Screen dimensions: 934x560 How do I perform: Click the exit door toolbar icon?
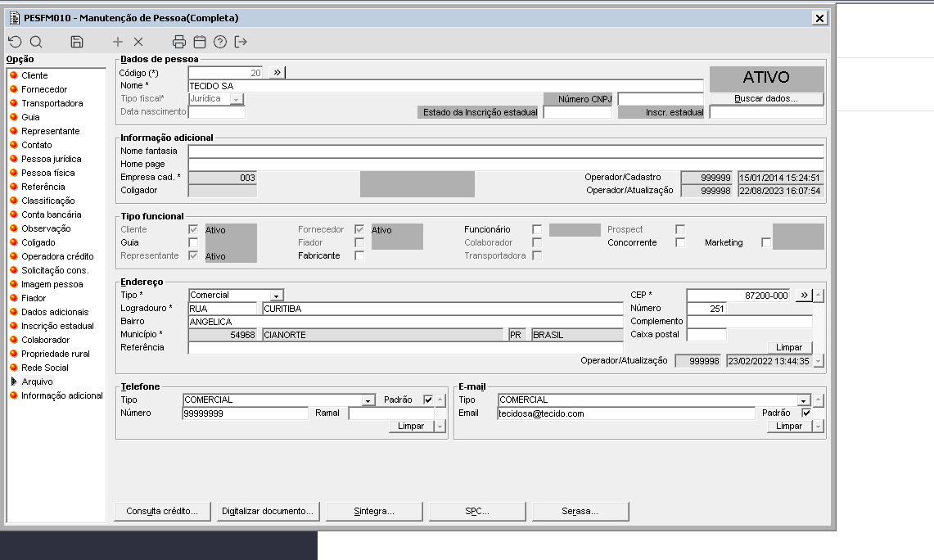pyautogui.click(x=241, y=42)
